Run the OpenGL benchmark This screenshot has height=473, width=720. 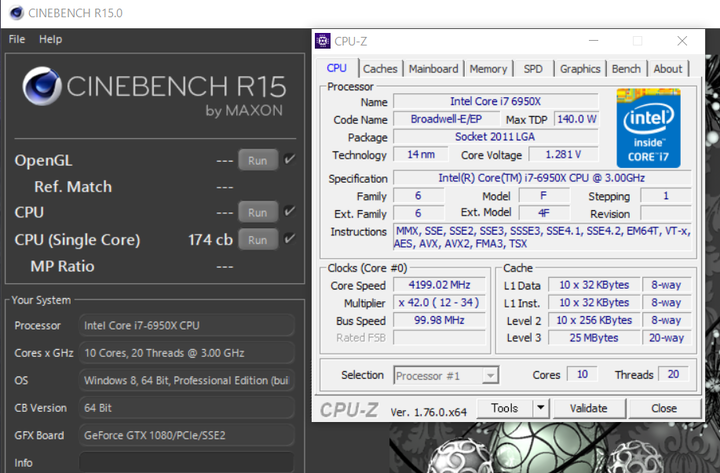pyautogui.click(x=258, y=160)
